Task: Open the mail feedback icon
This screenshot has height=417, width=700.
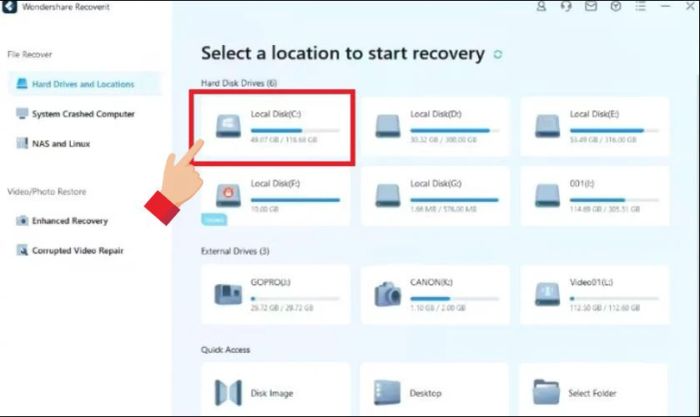Action: [x=591, y=6]
